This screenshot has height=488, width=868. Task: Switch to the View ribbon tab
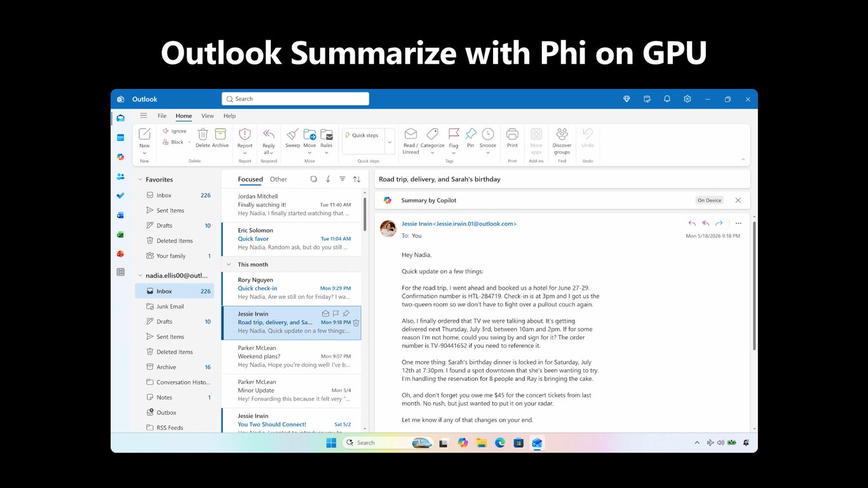[208, 116]
